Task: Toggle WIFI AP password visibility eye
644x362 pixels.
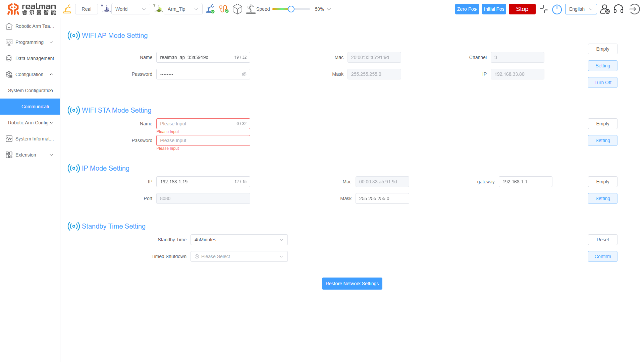Action: [x=244, y=74]
